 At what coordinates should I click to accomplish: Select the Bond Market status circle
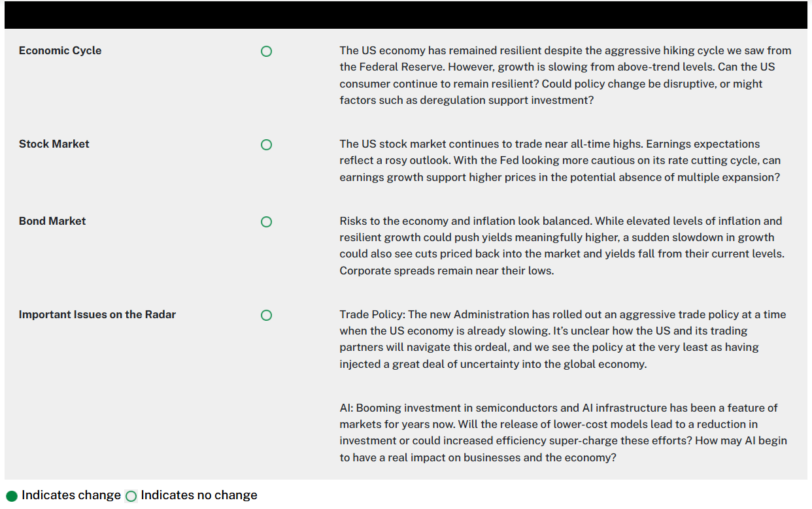coord(266,222)
